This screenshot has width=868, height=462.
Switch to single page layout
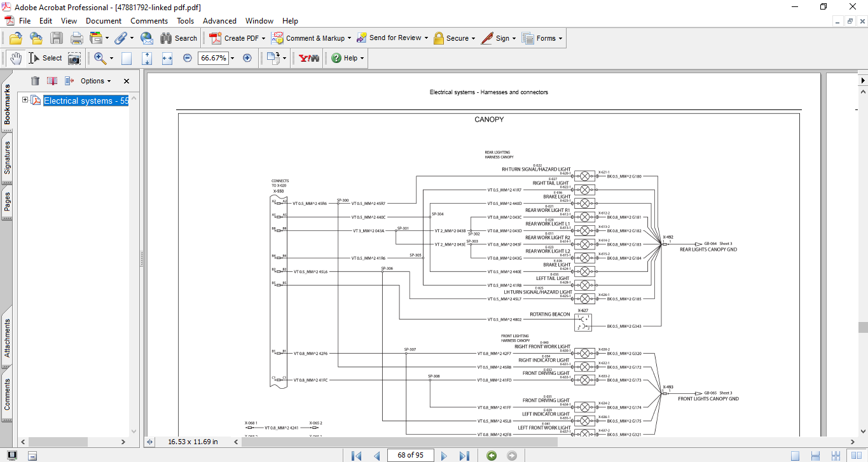[795, 455]
